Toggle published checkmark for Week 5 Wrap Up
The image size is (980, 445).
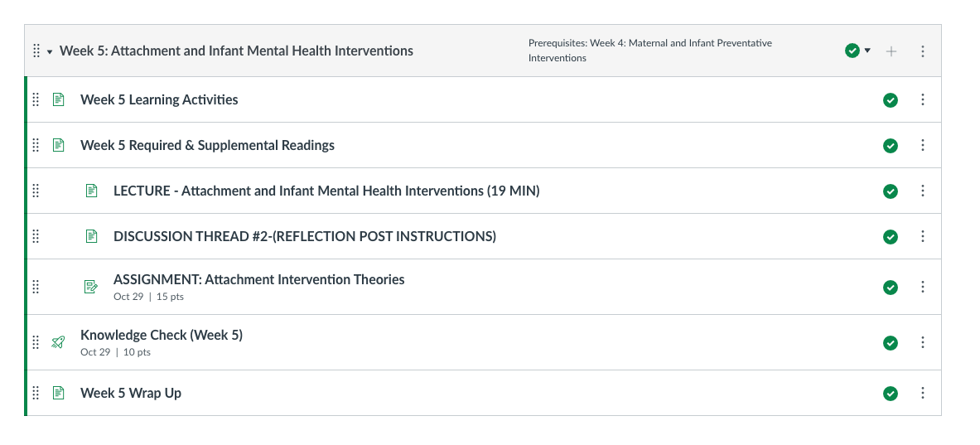(891, 393)
